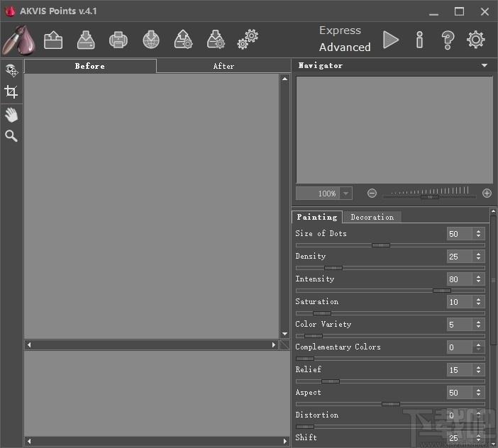Click the AKVIS home page logo
Image resolution: width=498 pixels, height=448 pixels.
pyautogui.click(x=19, y=40)
